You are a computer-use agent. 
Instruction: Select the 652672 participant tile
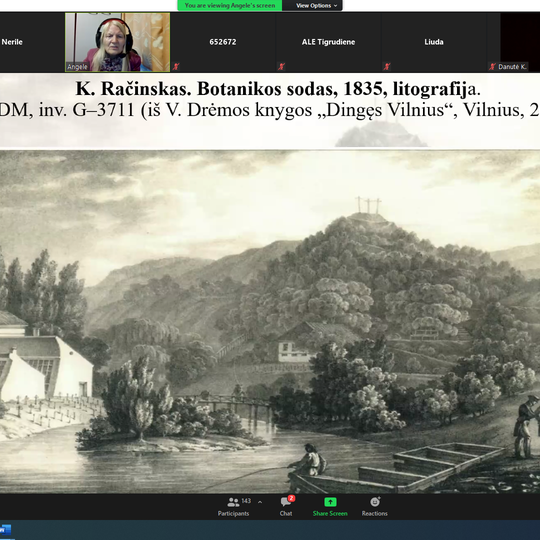223,42
